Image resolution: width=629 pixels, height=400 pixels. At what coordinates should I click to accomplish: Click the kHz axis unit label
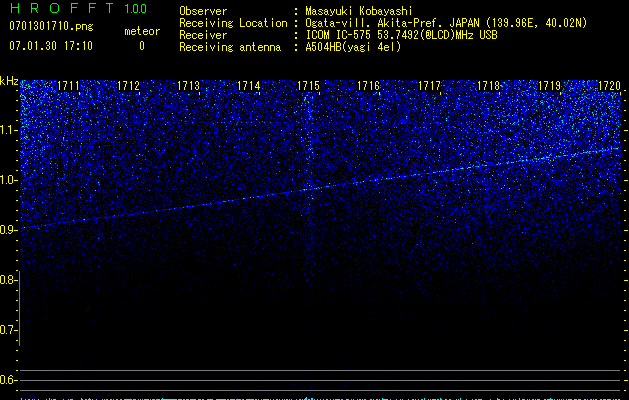tap(9, 81)
